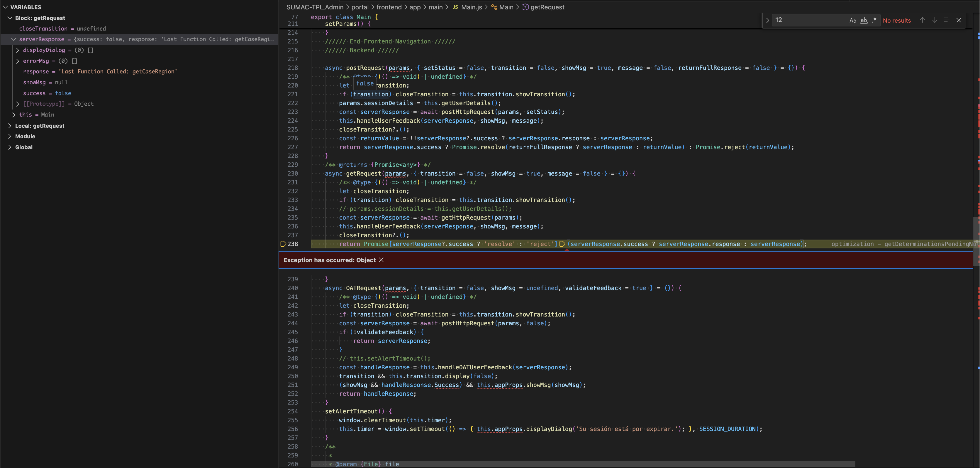The image size is (980, 468).
Task: Click breakpoint marker on line 238
Action: click(x=283, y=244)
